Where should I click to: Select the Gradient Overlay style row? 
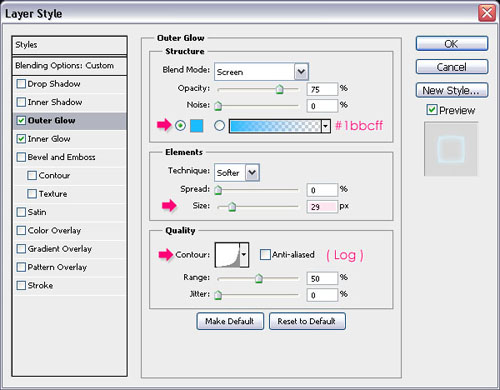click(69, 249)
